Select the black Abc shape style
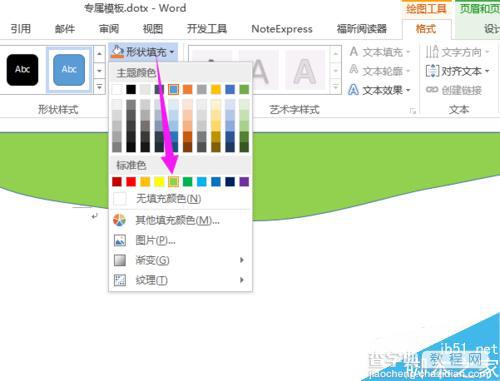The image size is (500, 381). [x=22, y=70]
